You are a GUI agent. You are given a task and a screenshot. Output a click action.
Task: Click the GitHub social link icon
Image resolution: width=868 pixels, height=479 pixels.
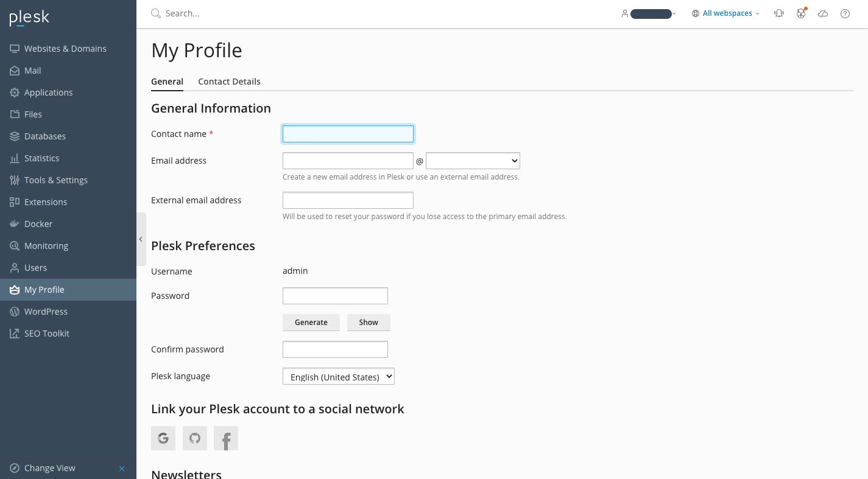pyautogui.click(x=195, y=438)
